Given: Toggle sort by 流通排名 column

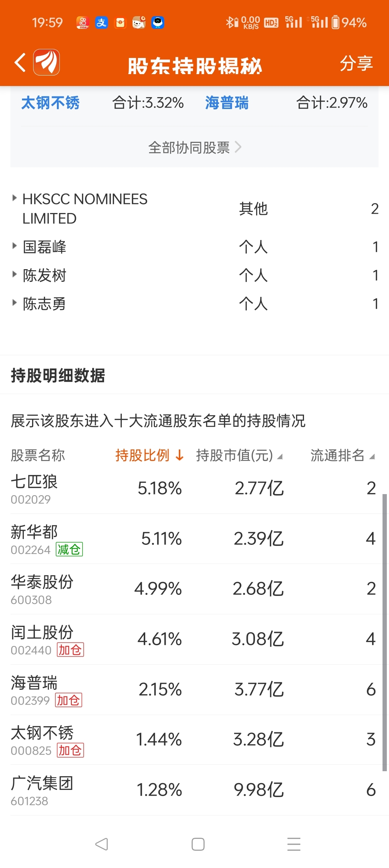Looking at the screenshot, I should click(x=343, y=455).
